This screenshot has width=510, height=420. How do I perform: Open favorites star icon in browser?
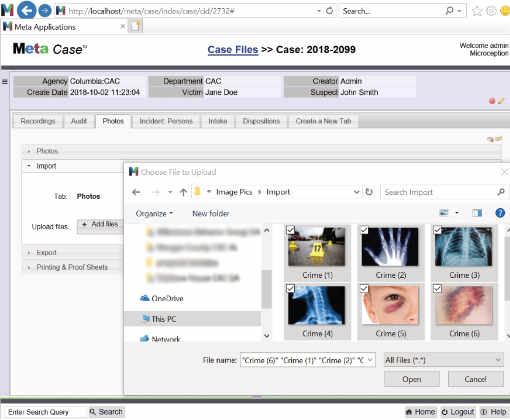click(477, 11)
